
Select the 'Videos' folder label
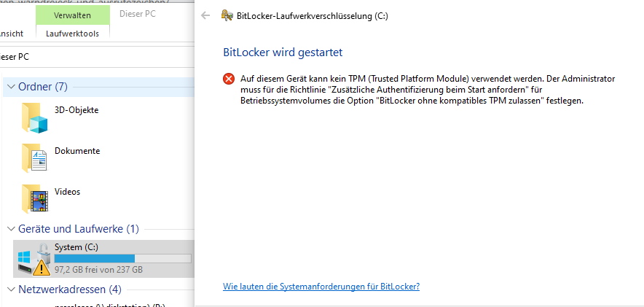point(67,192)
